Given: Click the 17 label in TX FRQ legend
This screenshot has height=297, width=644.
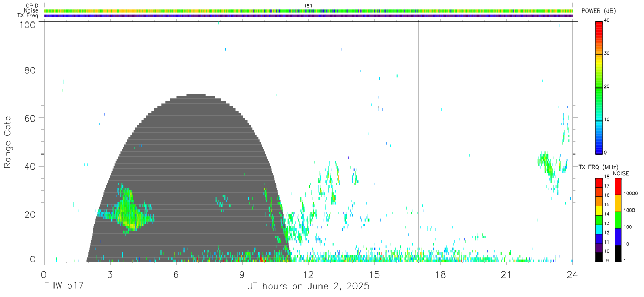Looking at the screenshot, I should (x=607, y=186).
